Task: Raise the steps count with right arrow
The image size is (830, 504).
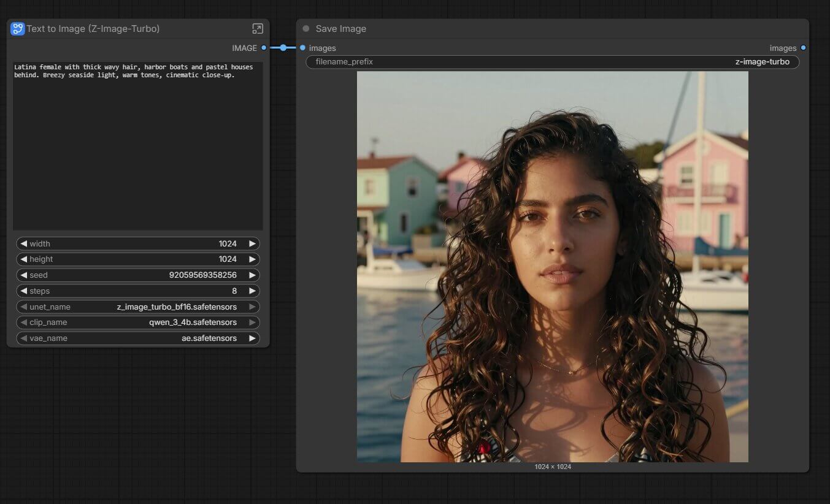Action: 252,291
